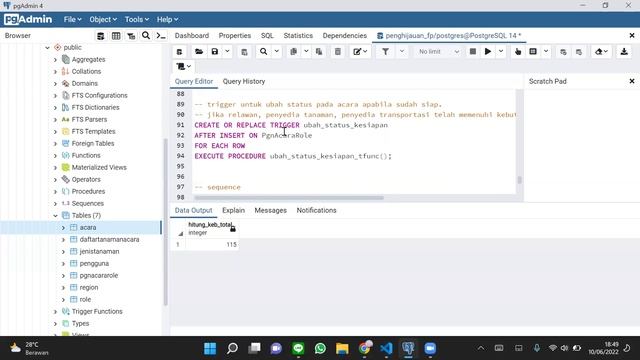Switch to the Explain tab
Image resolution: width=640 pixels, height=360 pixels.
click(x=233, y=210)
